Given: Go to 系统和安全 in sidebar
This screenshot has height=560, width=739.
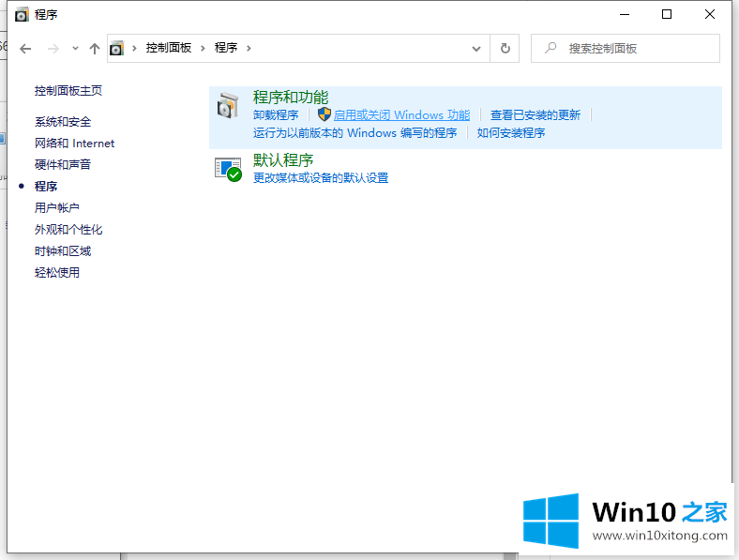Looking at the screenshot, I should [63, 122].
